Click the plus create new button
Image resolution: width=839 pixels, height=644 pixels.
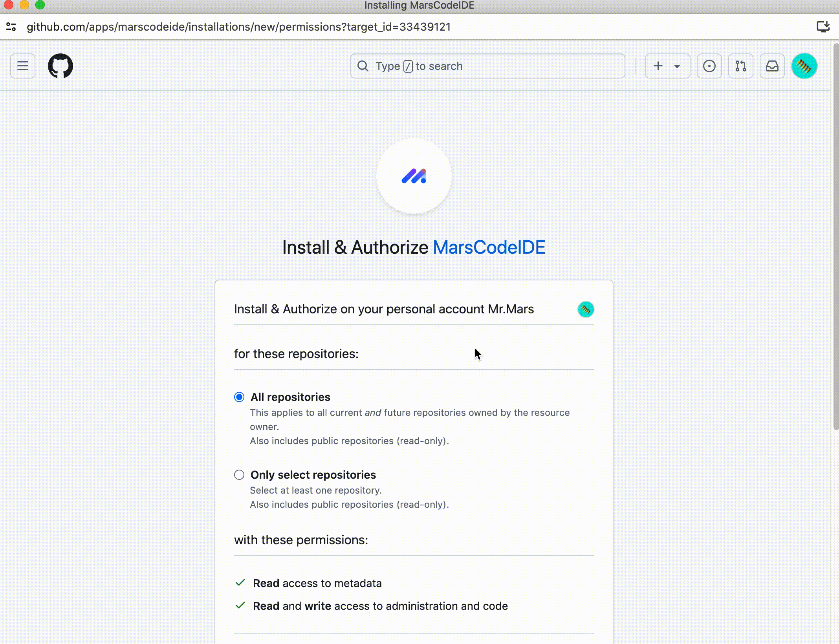[658, 66]
